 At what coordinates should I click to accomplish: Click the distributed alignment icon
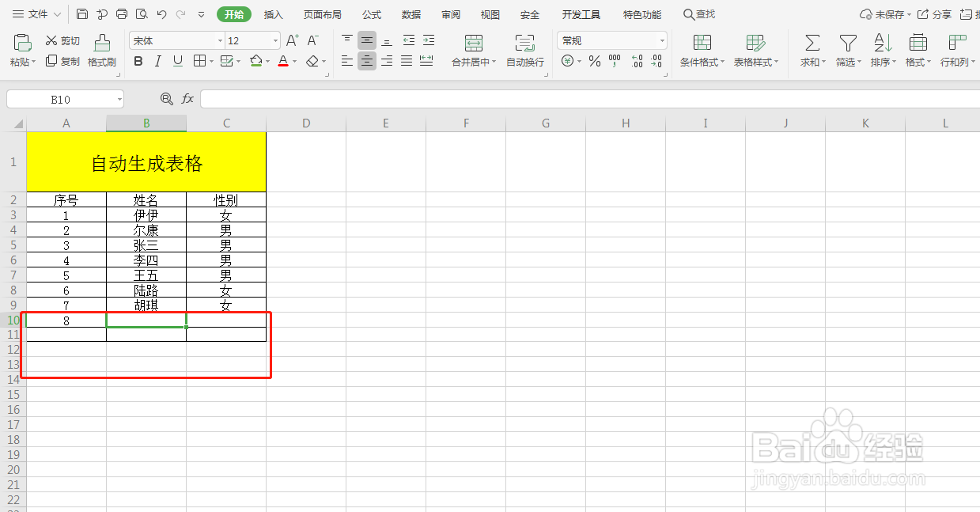tap(426, 61)
